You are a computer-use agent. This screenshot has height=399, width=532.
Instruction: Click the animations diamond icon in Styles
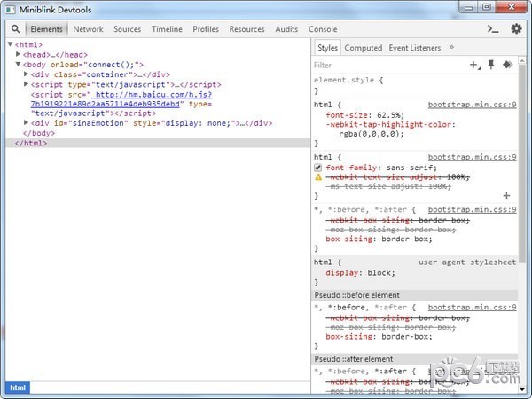pyautogui.click(x=507, y=65)
